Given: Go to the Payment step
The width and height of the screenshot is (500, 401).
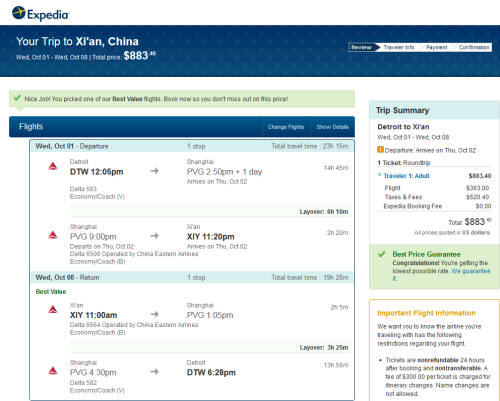Looking at the screenshot, I should 437,47.
